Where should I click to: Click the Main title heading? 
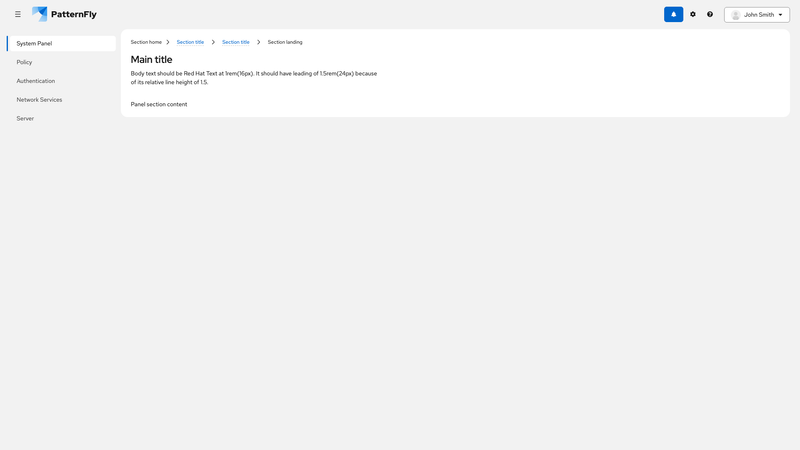(151, 60)
